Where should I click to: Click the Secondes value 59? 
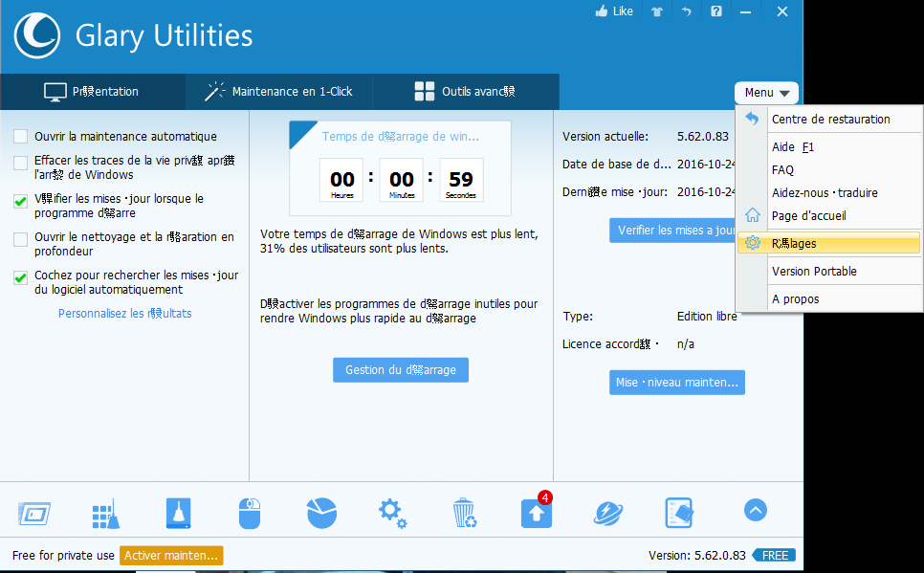(x=461, y=179)
